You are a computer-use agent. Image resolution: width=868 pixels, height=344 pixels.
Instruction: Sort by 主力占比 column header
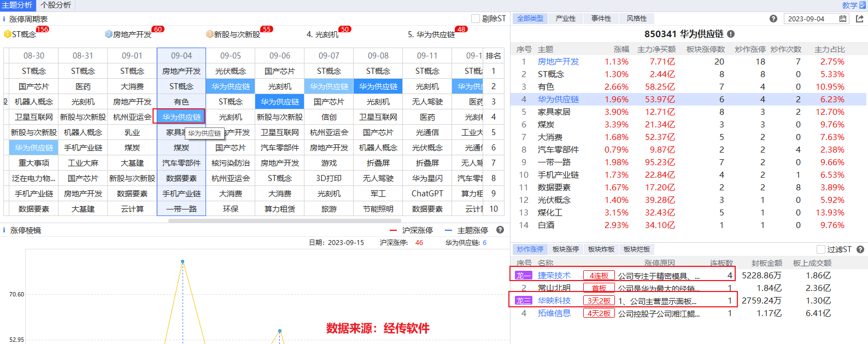829,49
